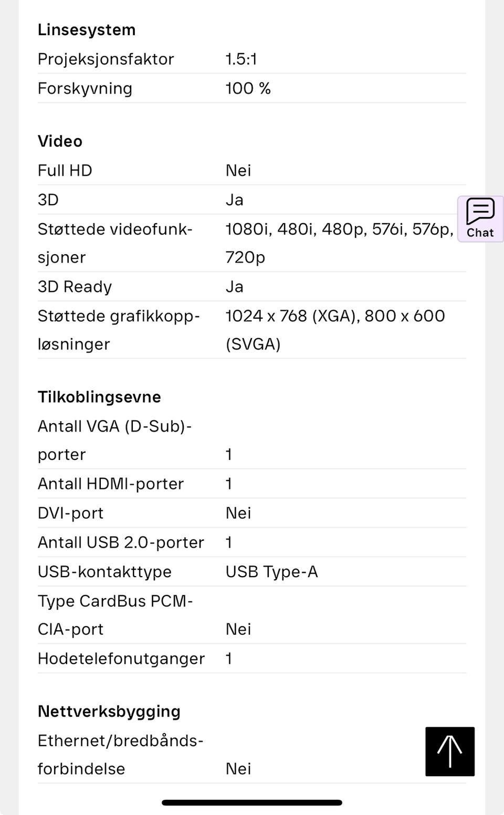Click the Video section heading

(60, 141)
